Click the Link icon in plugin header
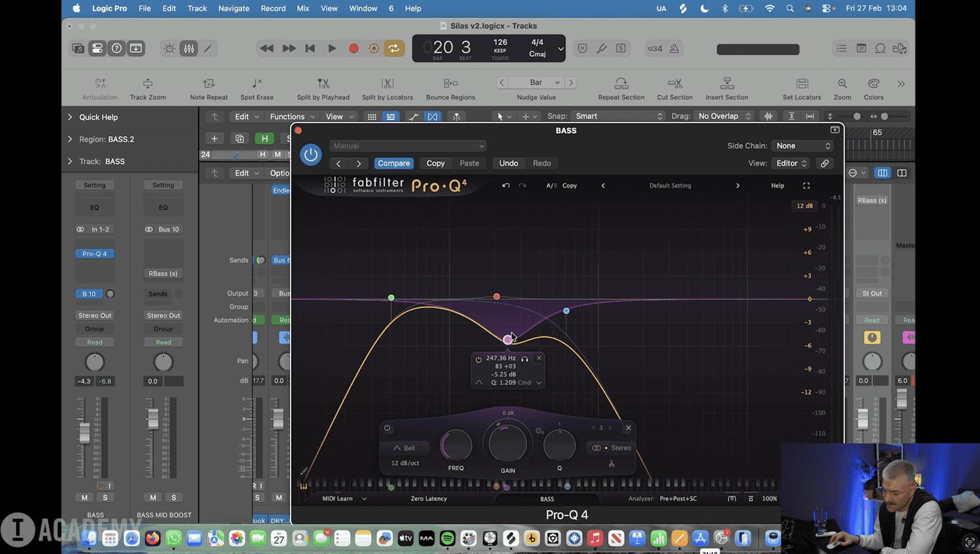980x554 pixels. (825, 163)
